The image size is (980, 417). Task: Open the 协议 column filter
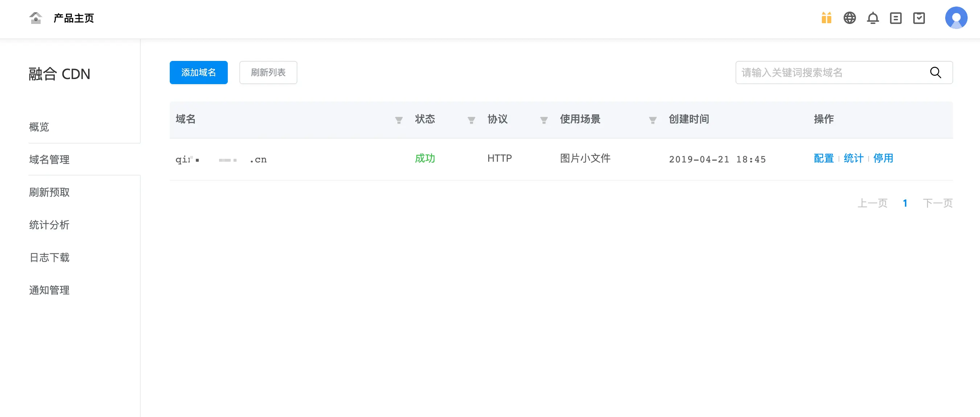pyautogui.click(x=544, y=120)
